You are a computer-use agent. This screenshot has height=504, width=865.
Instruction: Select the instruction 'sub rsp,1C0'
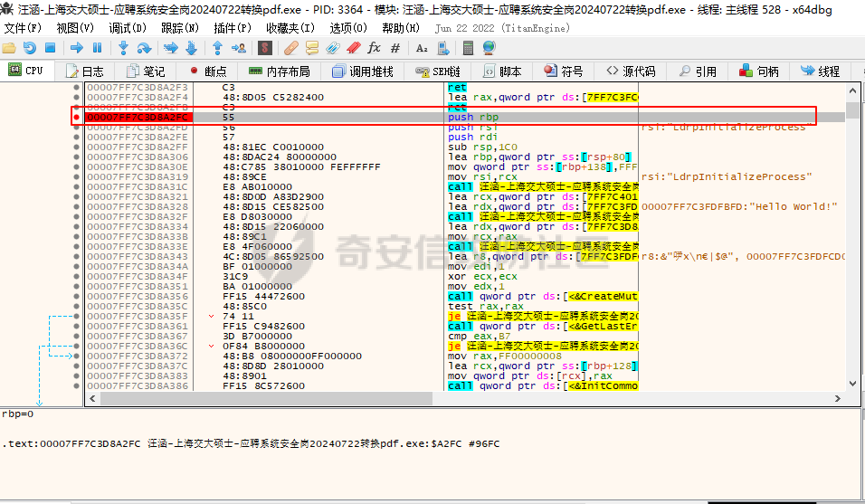point(482,147)
